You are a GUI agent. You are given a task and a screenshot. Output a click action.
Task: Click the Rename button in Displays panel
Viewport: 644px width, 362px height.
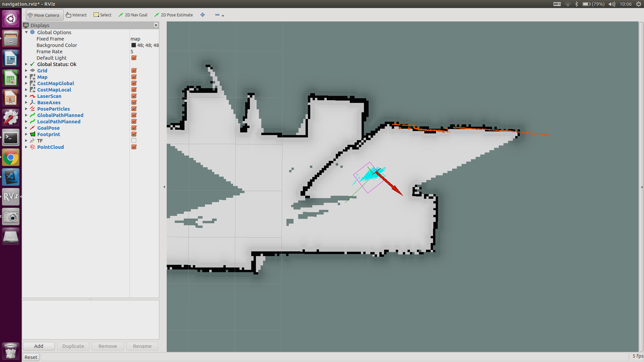click(142, 346)
